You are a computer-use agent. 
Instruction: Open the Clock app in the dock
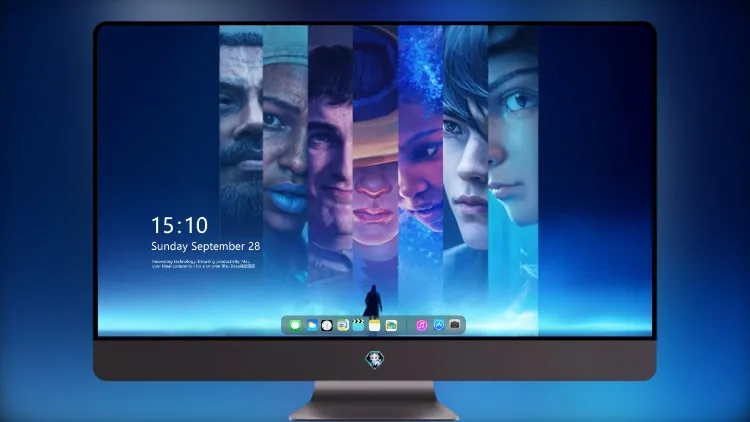(x=327, y=325)
